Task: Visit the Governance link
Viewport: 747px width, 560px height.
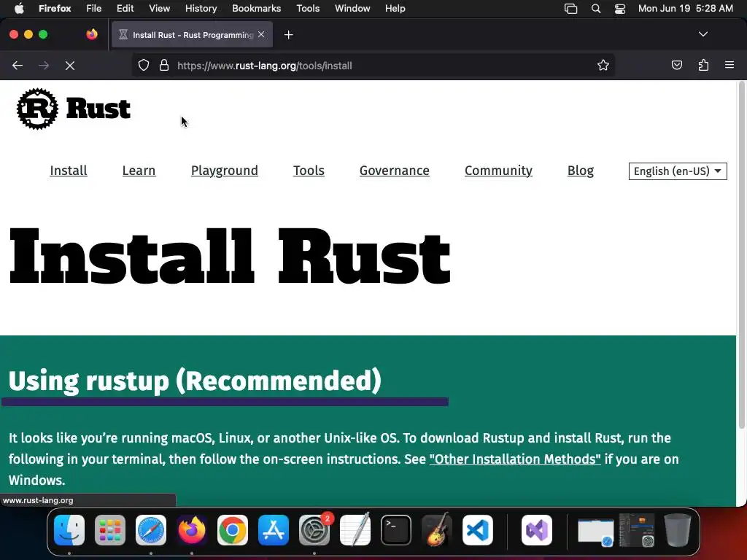Action: coord(395,171)
